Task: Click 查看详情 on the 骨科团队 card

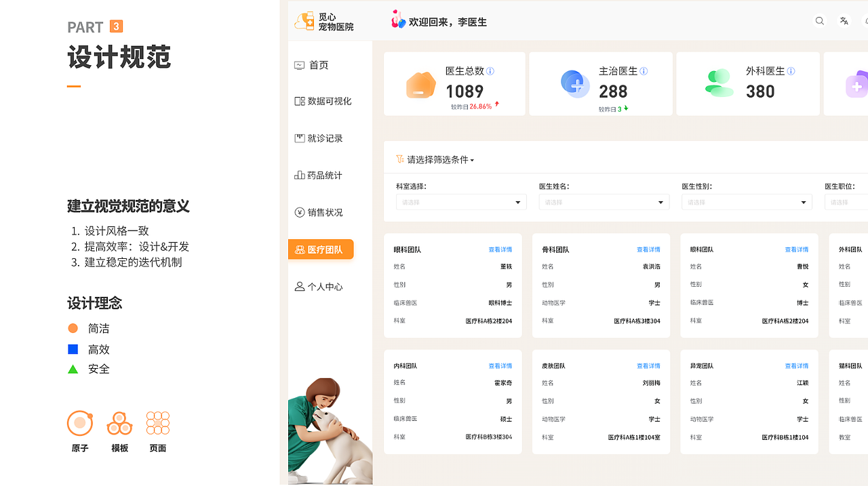Action: coord(648,249)
